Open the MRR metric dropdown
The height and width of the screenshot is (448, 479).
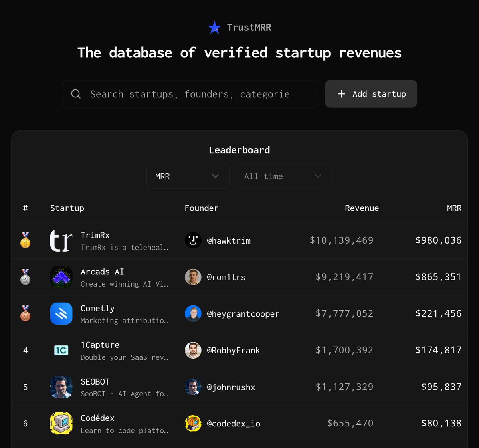(188, 176)
